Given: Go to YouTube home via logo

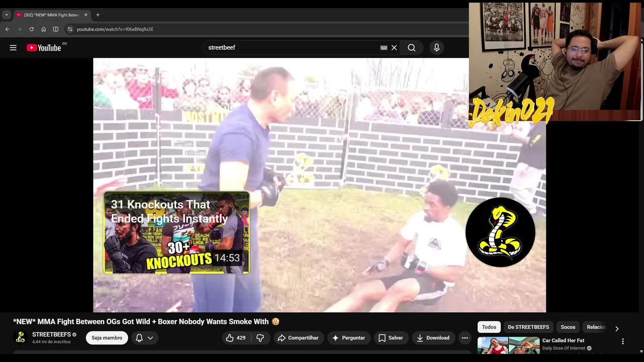Looking at the screenshot, I should coord(44,48).
